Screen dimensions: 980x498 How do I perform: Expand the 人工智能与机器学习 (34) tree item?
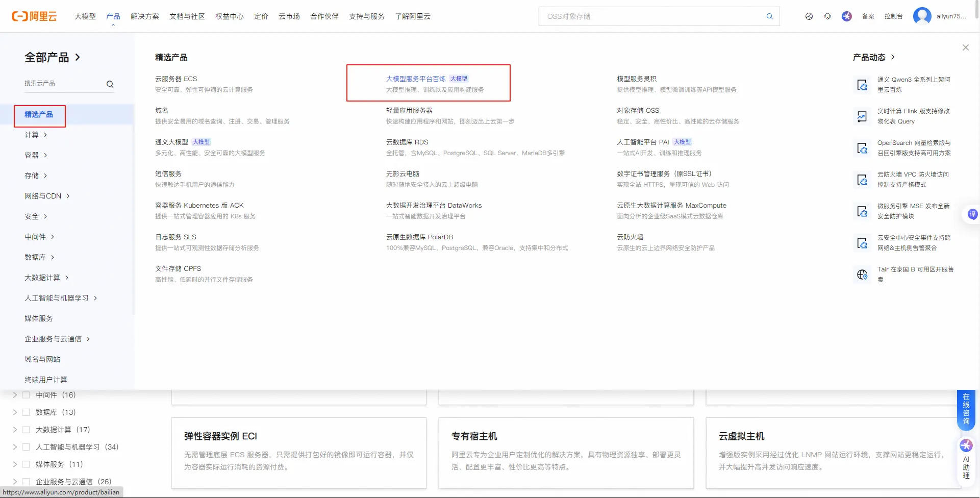pos(15,447)
